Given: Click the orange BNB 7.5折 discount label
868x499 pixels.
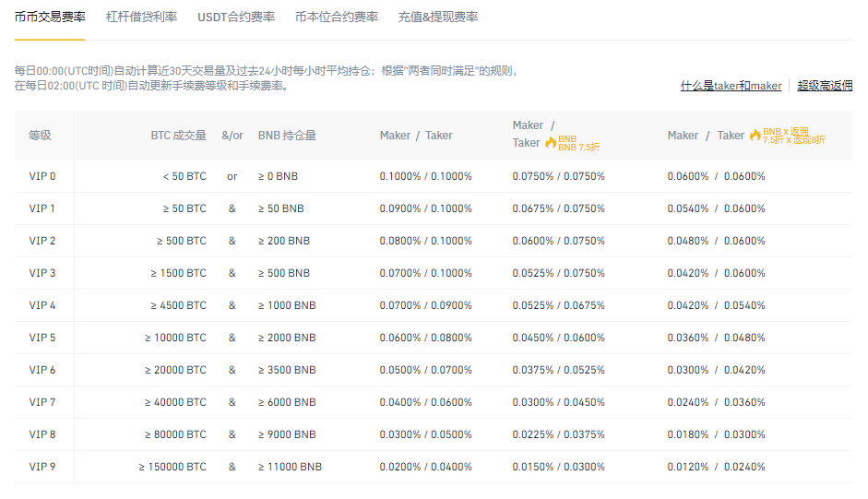Looking at the screenshot, I should [x=578, y=143].
